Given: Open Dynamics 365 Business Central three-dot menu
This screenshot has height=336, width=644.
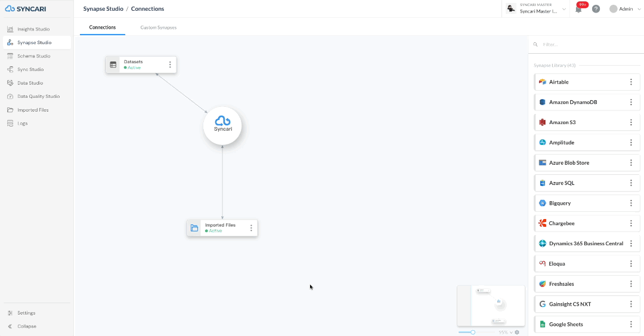Looking at the screenshot, I should coord(631,243).
